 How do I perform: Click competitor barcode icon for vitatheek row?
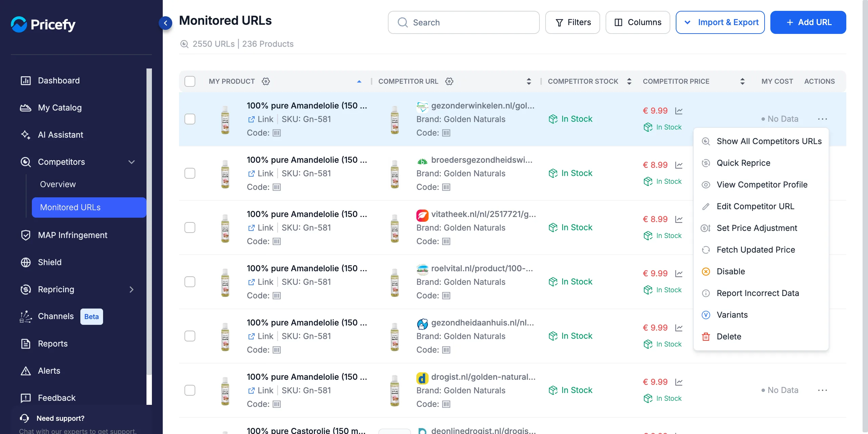coord(446,241)
